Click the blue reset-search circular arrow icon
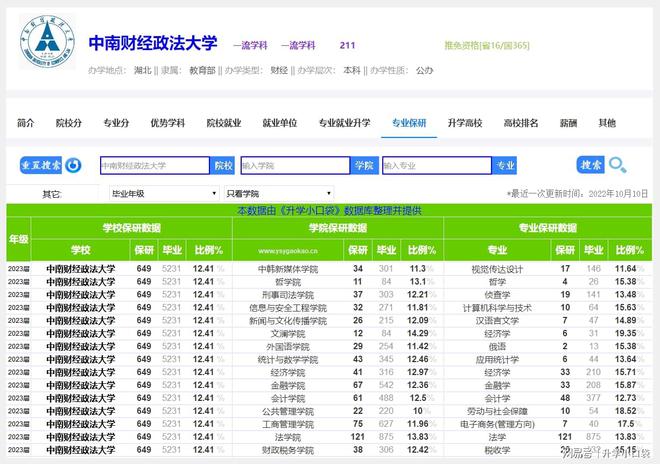Image resolution: width=660 pixels, height=464 pixels. point(73,165)
